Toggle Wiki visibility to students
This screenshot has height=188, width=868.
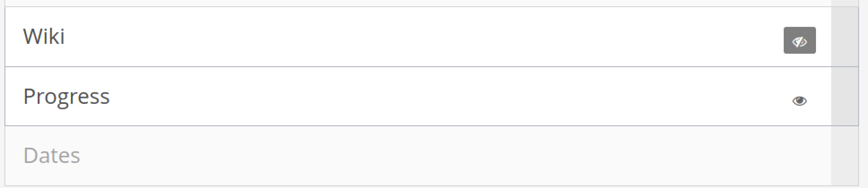pyautogui.click(x=799, y=40)
